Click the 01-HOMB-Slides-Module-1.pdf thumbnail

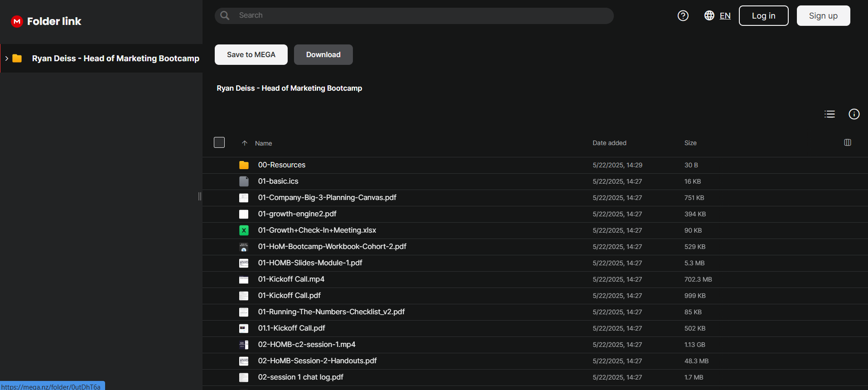click(244, 263)
